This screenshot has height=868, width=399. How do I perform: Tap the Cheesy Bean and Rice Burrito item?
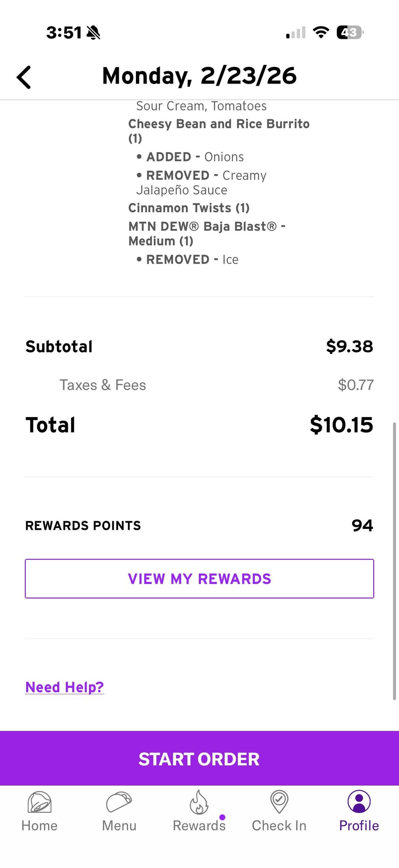219,124
